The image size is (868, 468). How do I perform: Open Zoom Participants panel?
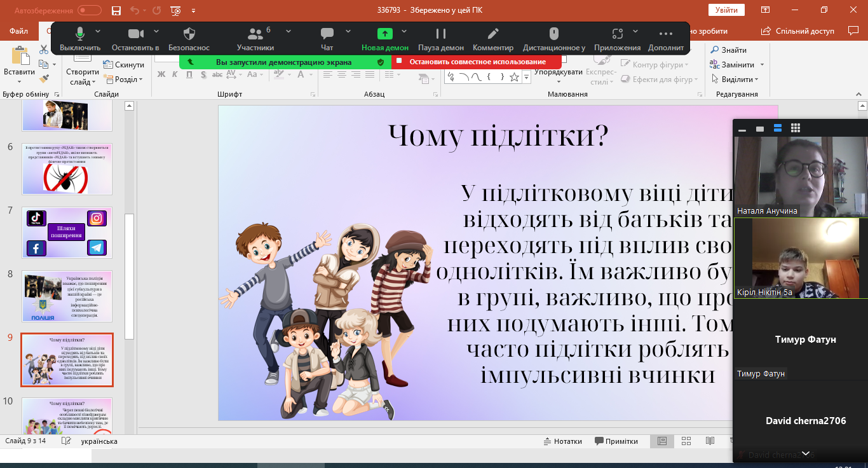point(255,39)
